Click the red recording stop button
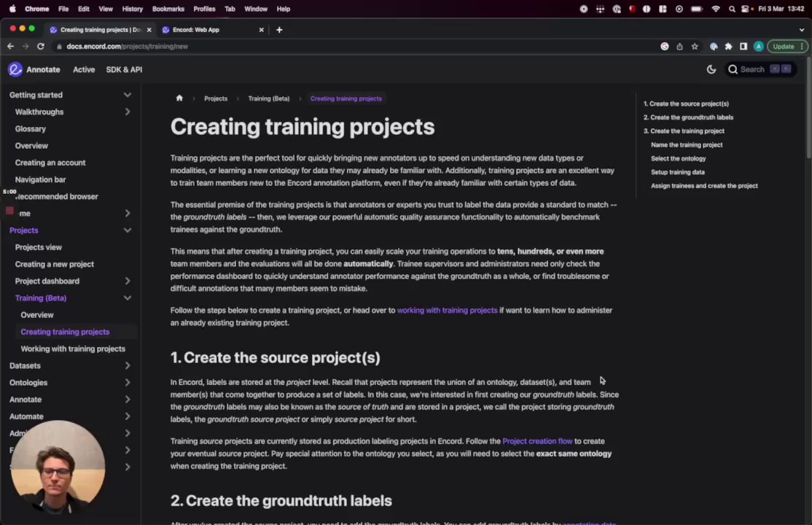This screenshot has height=525, width=812. [x=9, y=211]
